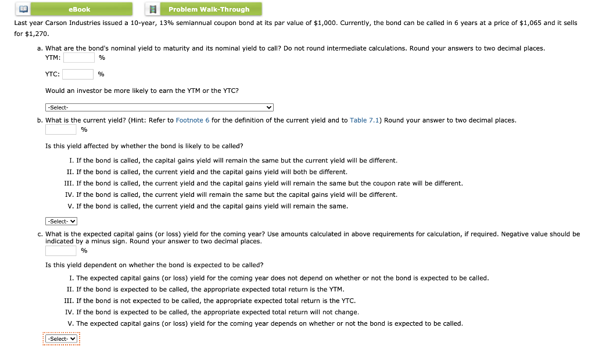Expand the investor YTM or YTC answer choices
Viewport: 595px width, 364px height.
click(x=159, y=107)
